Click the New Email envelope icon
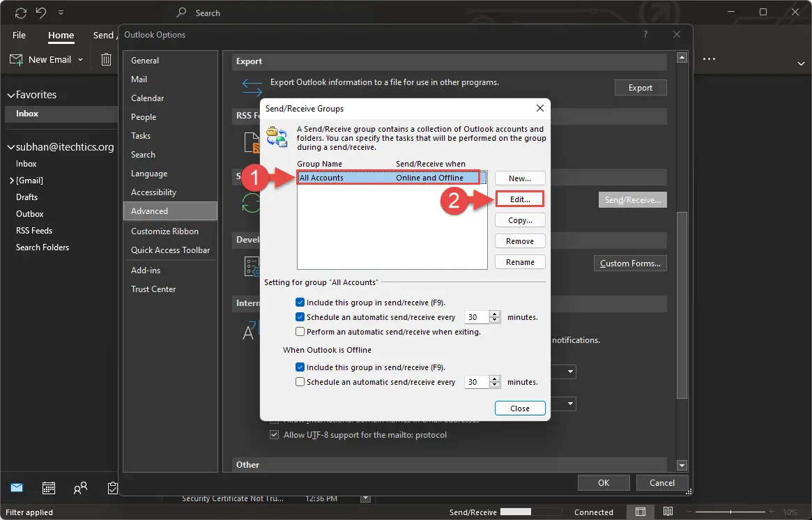The width and height of the screenshot is (812, 520). (17, 59)
